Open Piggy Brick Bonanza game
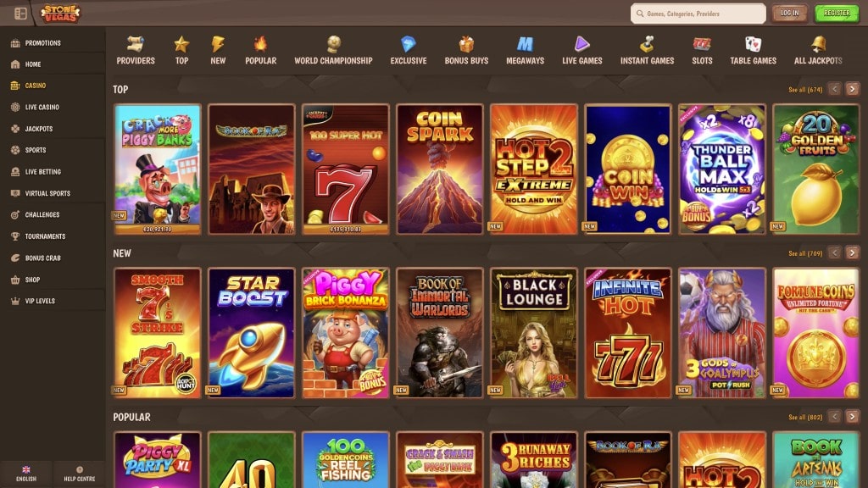 click(x=346, y=333)
